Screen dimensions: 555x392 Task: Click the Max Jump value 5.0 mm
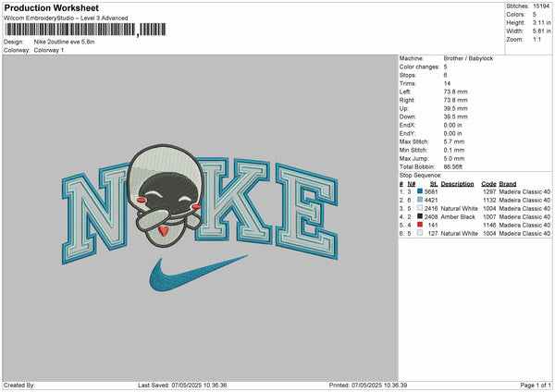pyautogui.click(x=454, y=158)
